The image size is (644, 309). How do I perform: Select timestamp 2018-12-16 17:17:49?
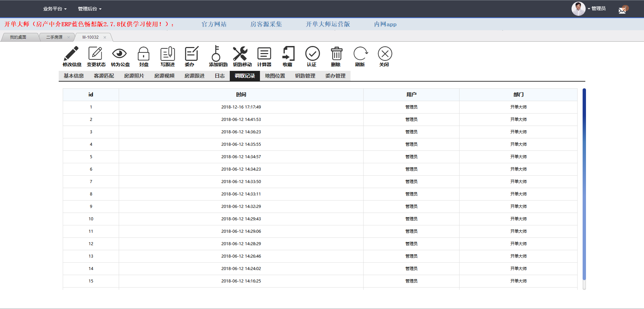241,107
